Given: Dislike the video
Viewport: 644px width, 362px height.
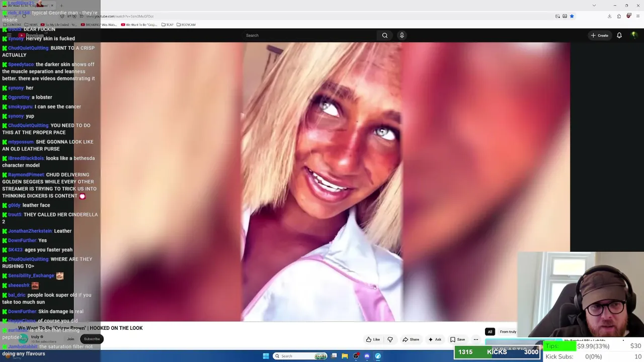Looking at the screenshot, I should (x=390, y=339).
